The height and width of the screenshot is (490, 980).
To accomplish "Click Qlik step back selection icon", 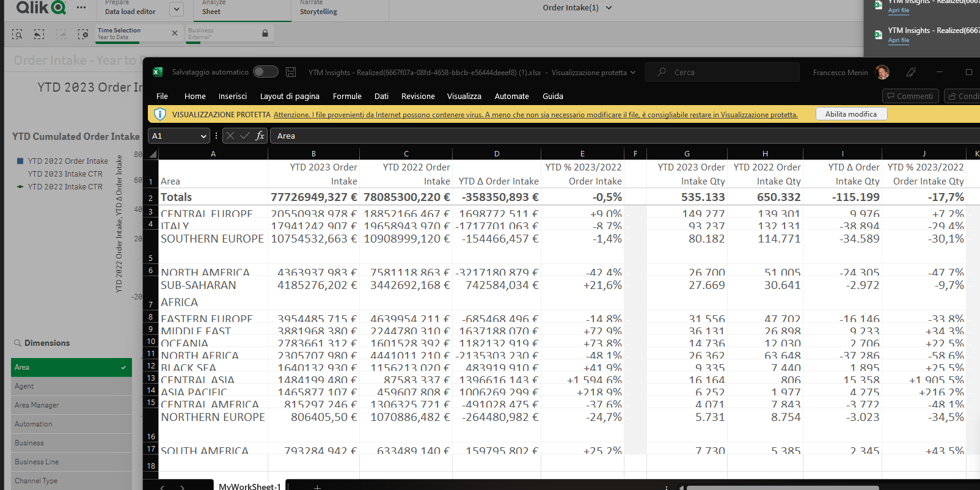I will point(39,34).
